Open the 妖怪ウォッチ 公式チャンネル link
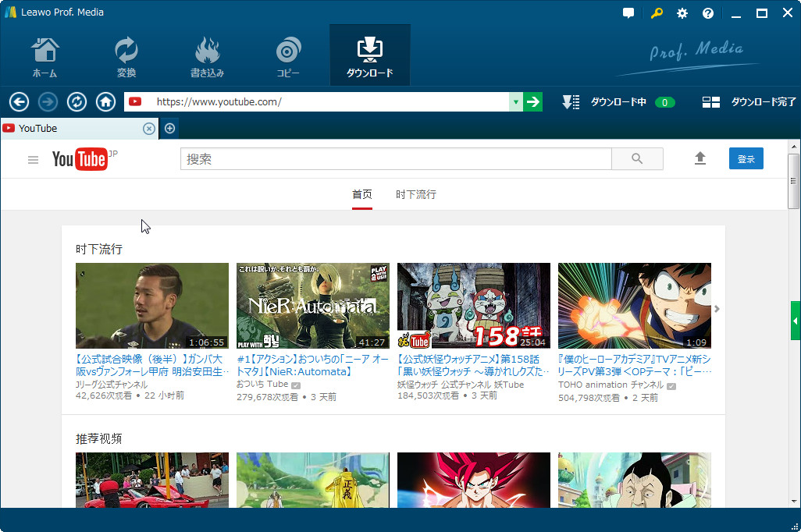The image size is (801, 532). pyautogui.click(x=461, y=385)
